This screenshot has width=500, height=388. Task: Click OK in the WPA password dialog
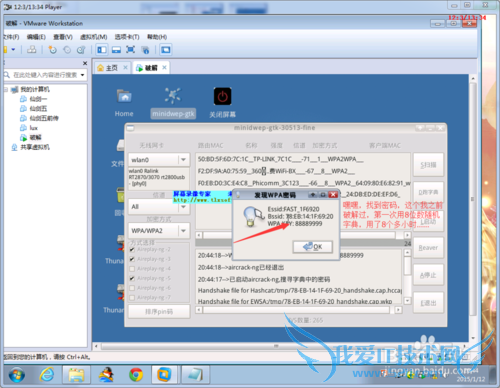(x=313, y=247)
